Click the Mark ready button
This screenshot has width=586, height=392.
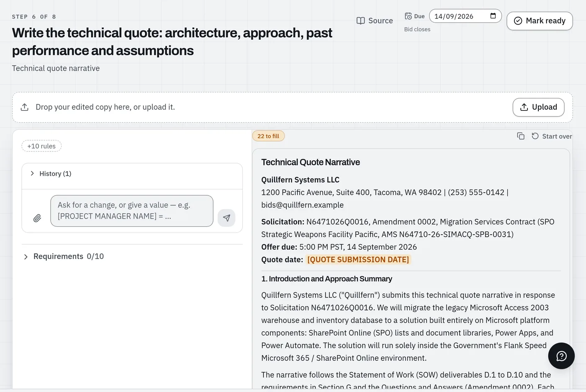point(540,21)
